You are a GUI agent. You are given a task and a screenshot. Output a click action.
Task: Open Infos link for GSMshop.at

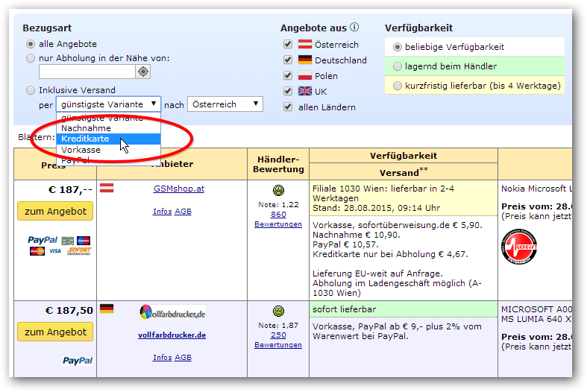click(x=163, y=212)
